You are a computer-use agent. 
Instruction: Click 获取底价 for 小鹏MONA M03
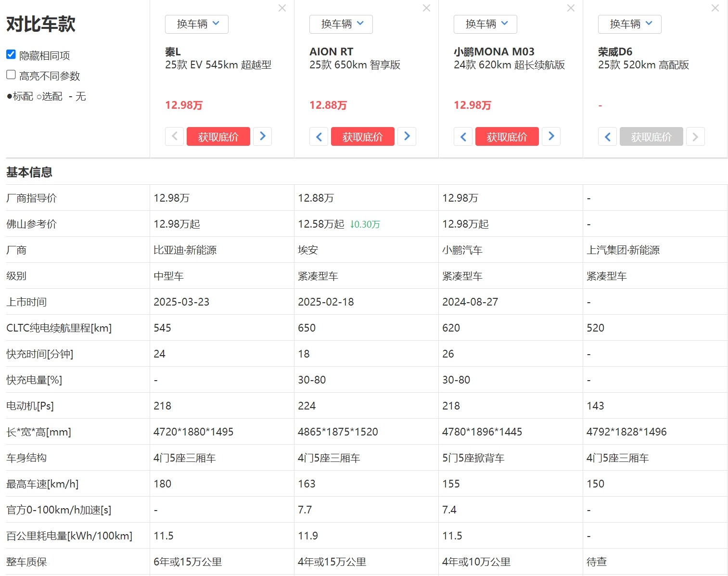(x=507, y=137)
